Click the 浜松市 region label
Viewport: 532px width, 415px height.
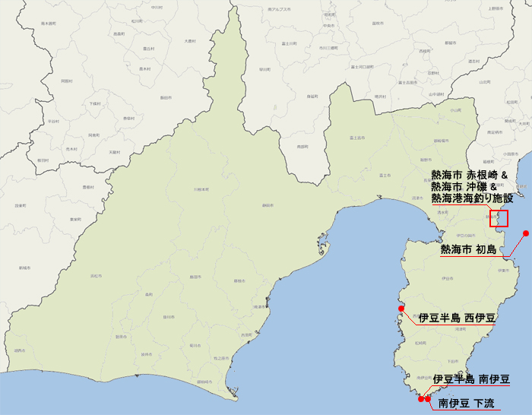tap(96, 275)
